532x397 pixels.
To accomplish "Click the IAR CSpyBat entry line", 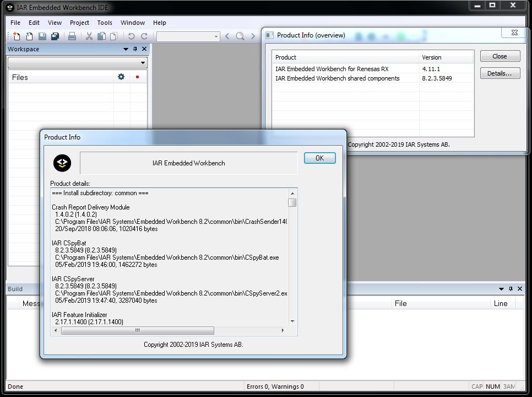I will pos(69,243).
